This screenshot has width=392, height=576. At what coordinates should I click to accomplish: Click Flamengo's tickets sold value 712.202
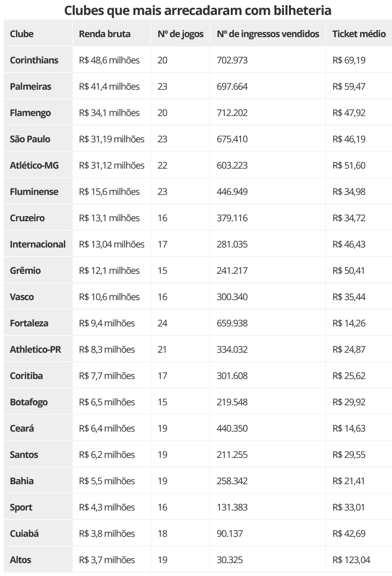click(232, 113)
